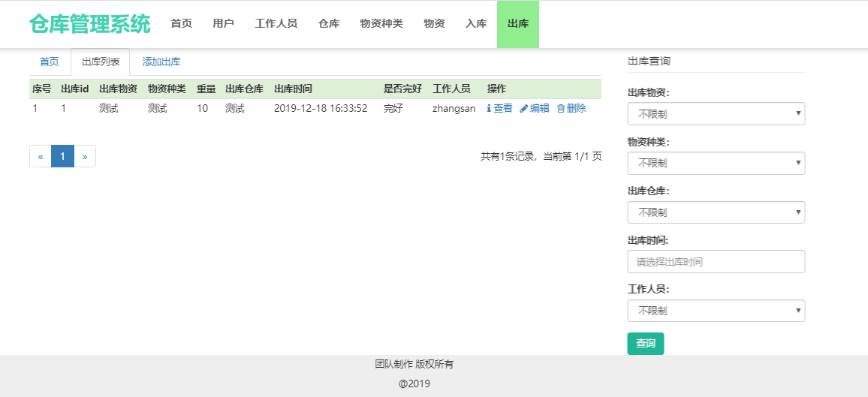Click the 删除 trash icon link
The image size is (868, 397).
click(571, 108)
